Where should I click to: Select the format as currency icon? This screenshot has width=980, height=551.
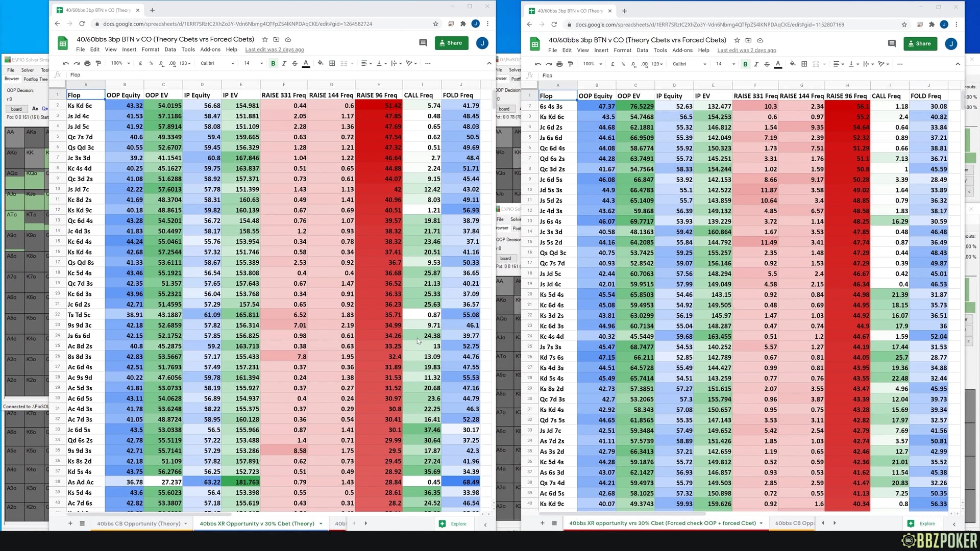coord(140,63)
